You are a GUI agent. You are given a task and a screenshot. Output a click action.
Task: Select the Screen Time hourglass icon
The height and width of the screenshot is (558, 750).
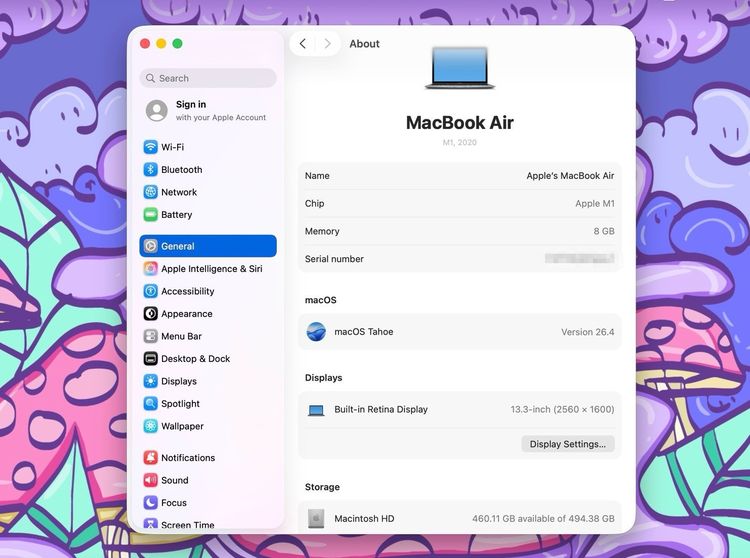(150, 524)
